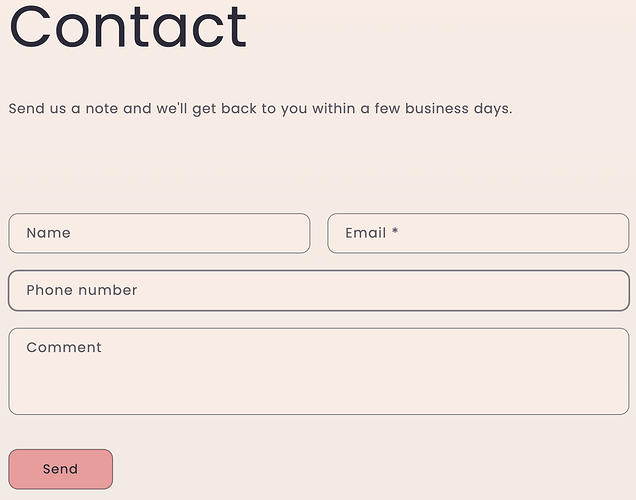
Task: Click the 'Email *' placeholder text
Action: [x=371, y=233]
